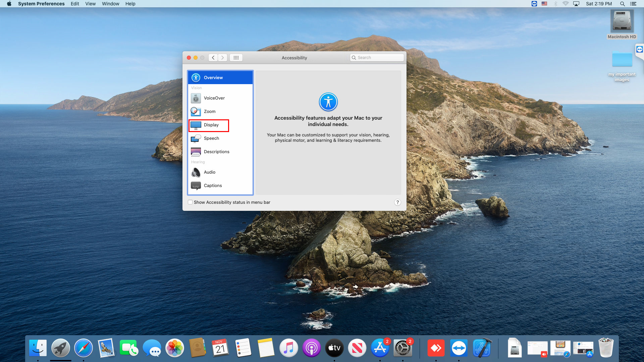Open the Zoom accessibility settings

[210, 111]
